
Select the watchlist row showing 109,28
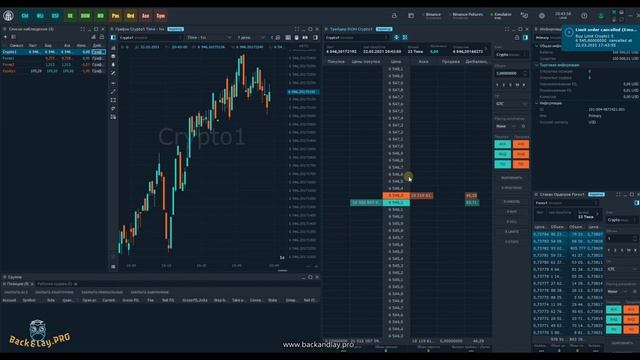click(53, 71)
